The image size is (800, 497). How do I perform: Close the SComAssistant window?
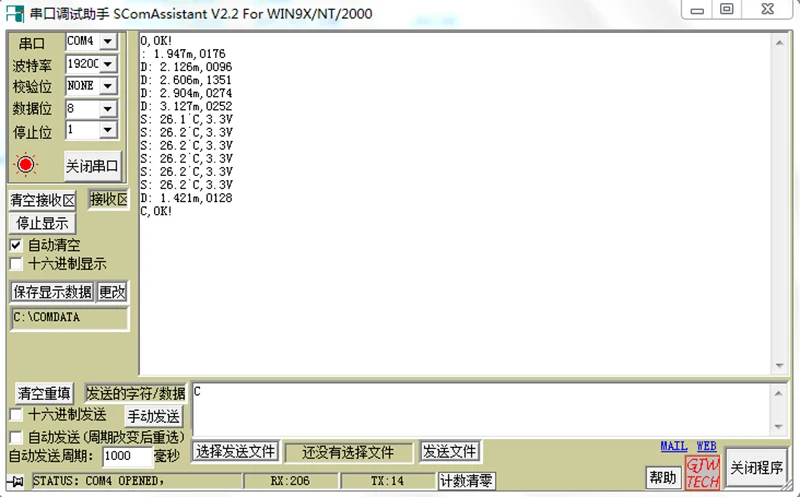click(767, 10)
